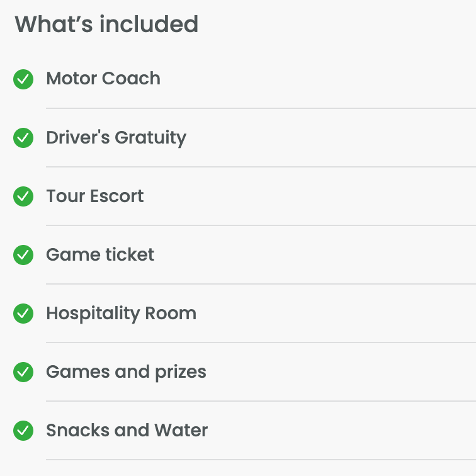This screenshot has width=476, height=476.
Task: Click the green checkmark beside Driver's Gratuity
Action: coord(23,138)
